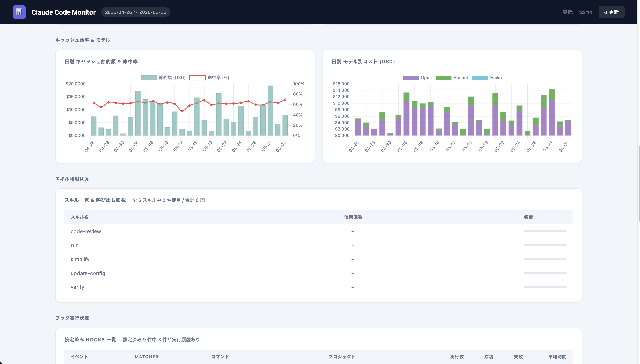
Task: Click the verify skill frequency bar
Action: tap(545, 287)
